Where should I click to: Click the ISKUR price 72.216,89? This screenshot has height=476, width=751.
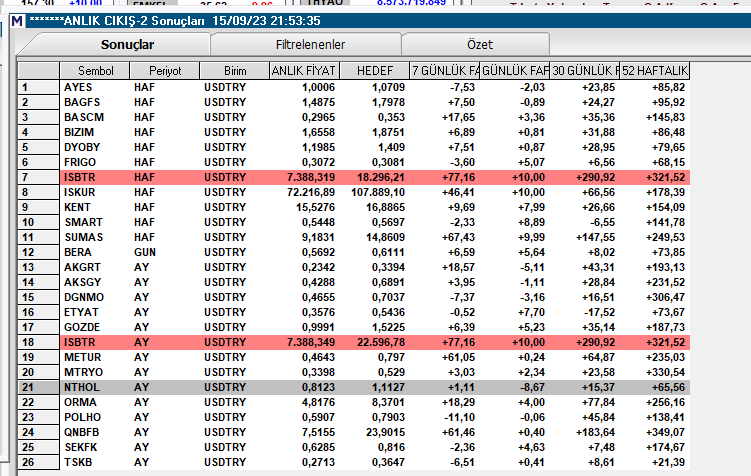click(x=311, y=192)
